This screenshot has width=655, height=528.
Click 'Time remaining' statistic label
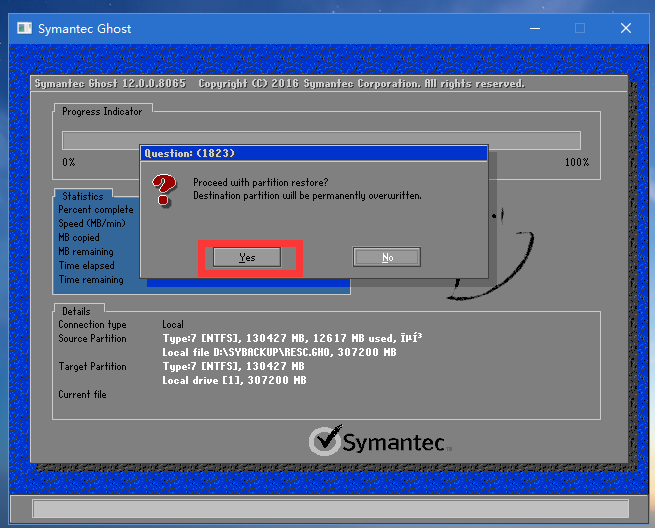pyautogui.click(x=91, y=279)
